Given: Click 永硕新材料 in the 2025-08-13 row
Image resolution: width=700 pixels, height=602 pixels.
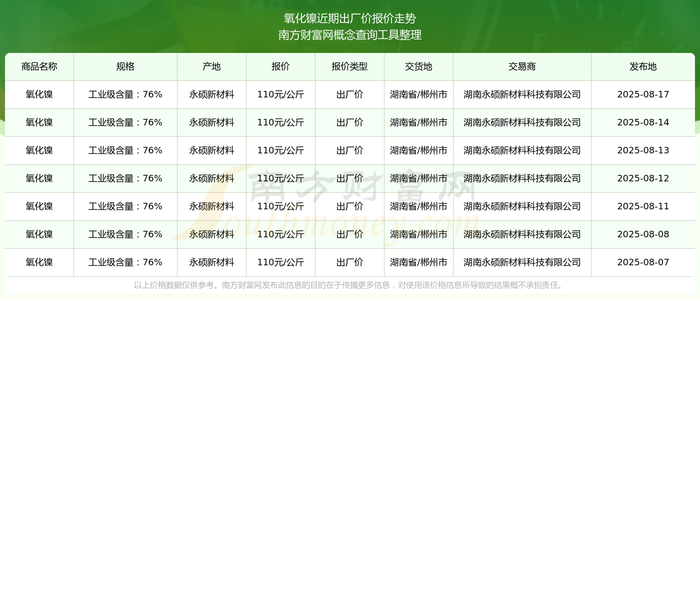Looking at the screenshot, I should (212, 150).
